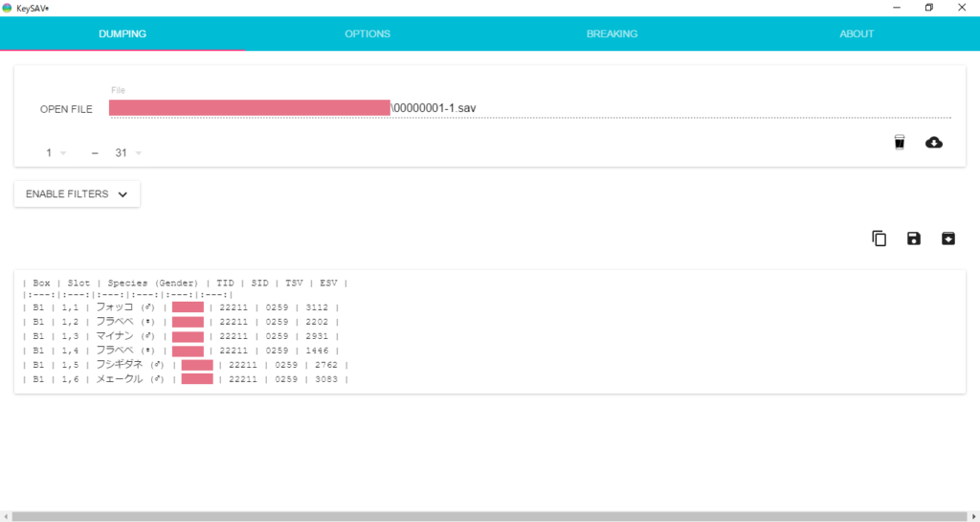Screen dimensions: 980x522
Task: Go to the Breaking tab
Action: [612, 34]
